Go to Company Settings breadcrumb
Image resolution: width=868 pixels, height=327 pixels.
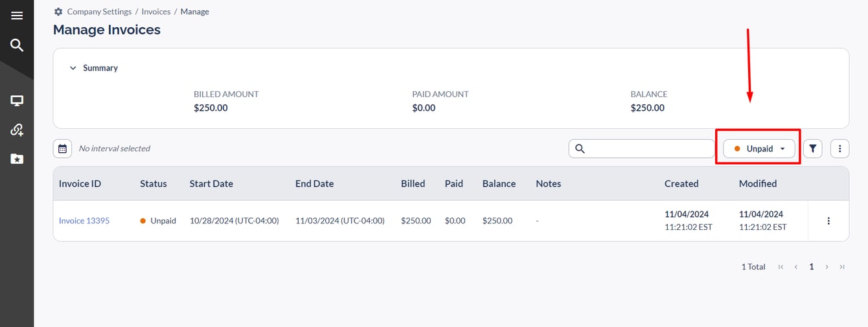[99, 12]
